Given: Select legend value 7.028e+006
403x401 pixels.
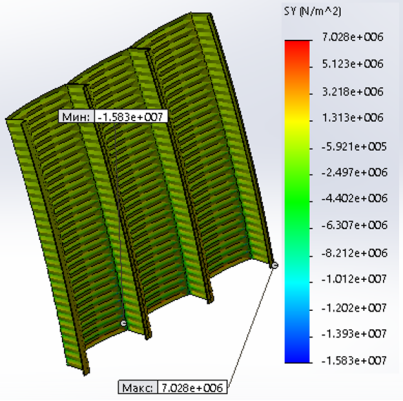Looking at the screenshot, I should [353, 37].
